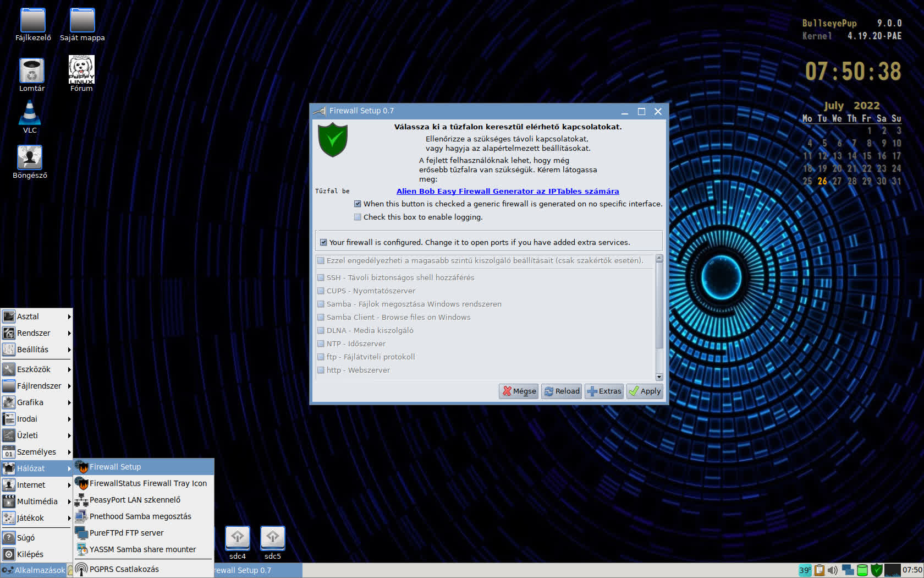924x578 pixels.
Task: Click the PeasyPort LAN scanner icon
Action: (81, 500)
